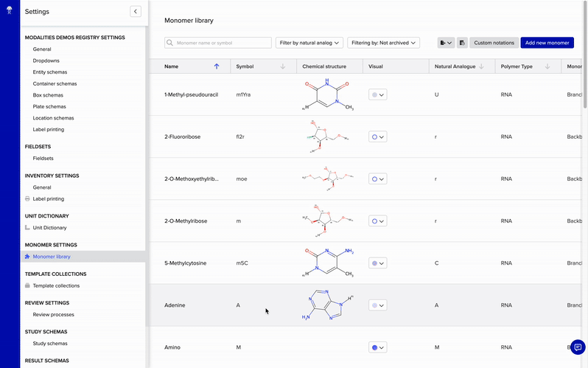The image size is (588, 368).
Task: Click the search magnifier icon
Action: pyautogui.click(x=170, y=43)
